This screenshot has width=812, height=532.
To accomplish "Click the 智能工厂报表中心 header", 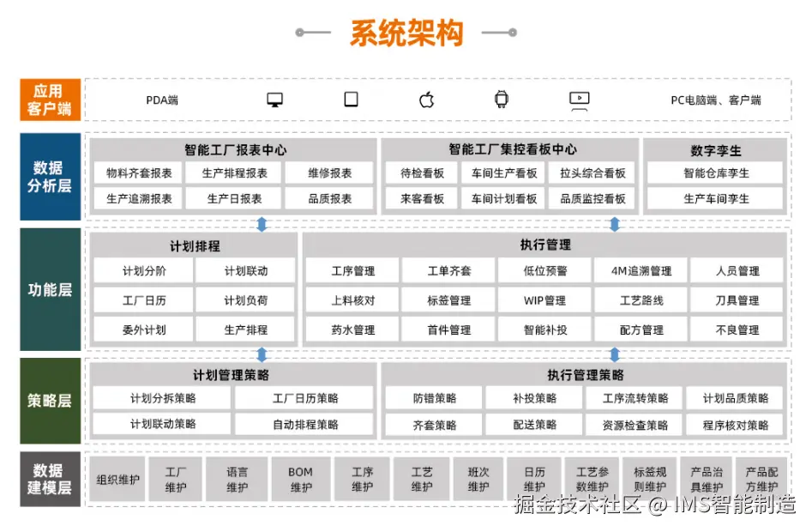I will point(235,149).
